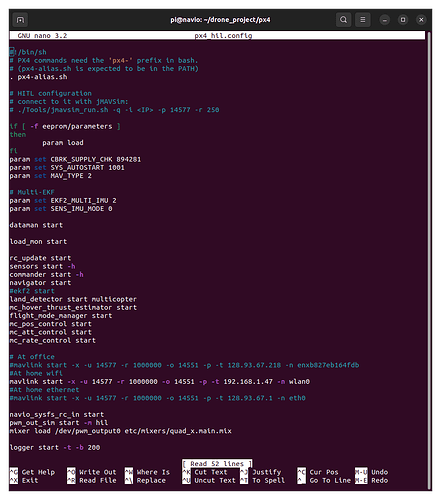This screenshot has height=500, width=441.
Task: Click the 'sensors start -h' line
Action: coord(42,266)
